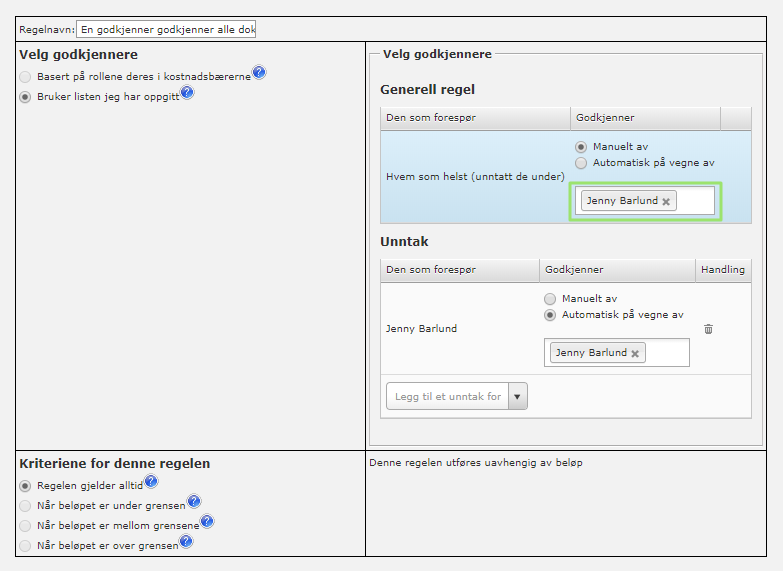Viewport: 783px width, 571px height.
Task: Open the 'Legg til et unntak for' dropdown arrow
Action: point(517,396)
